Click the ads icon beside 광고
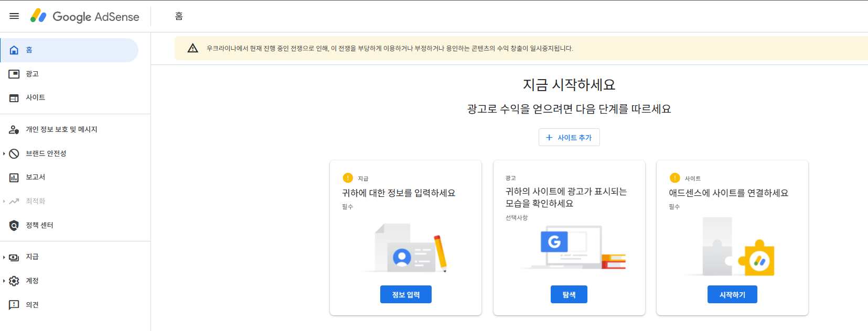 point(14,74)
